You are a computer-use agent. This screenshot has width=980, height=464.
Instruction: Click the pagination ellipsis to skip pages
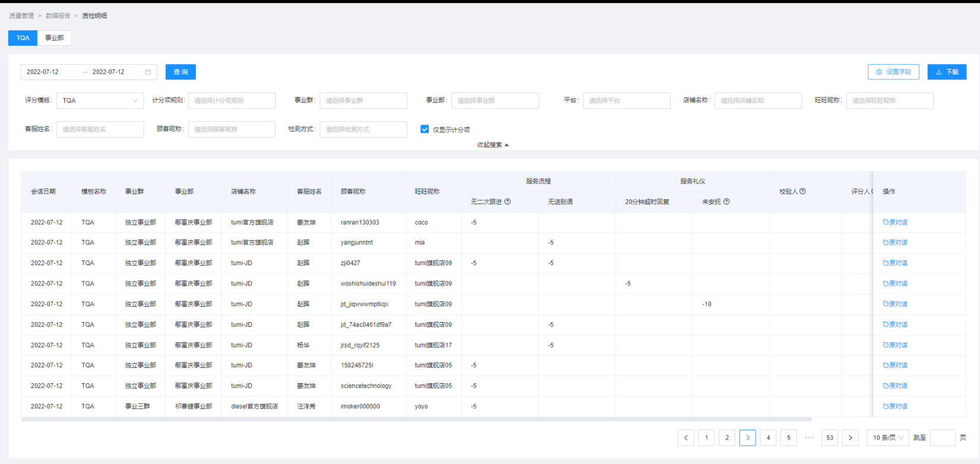(809, 438)
